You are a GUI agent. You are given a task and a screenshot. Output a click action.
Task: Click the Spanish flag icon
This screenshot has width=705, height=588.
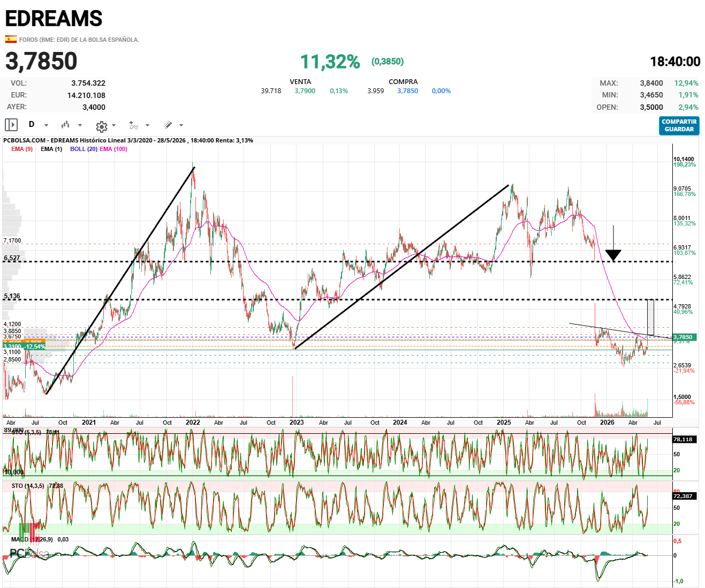pyautogui.click(x=11, y=39)
